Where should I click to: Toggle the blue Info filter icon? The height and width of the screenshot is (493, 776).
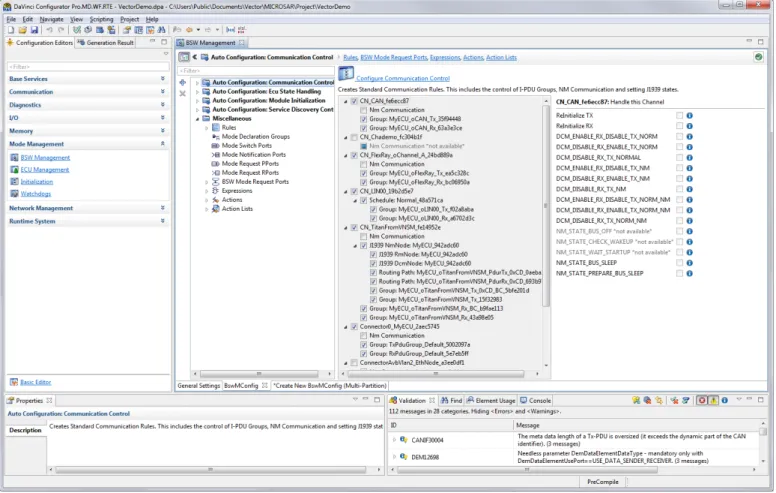pyautogui.click(x=725, y=400)
